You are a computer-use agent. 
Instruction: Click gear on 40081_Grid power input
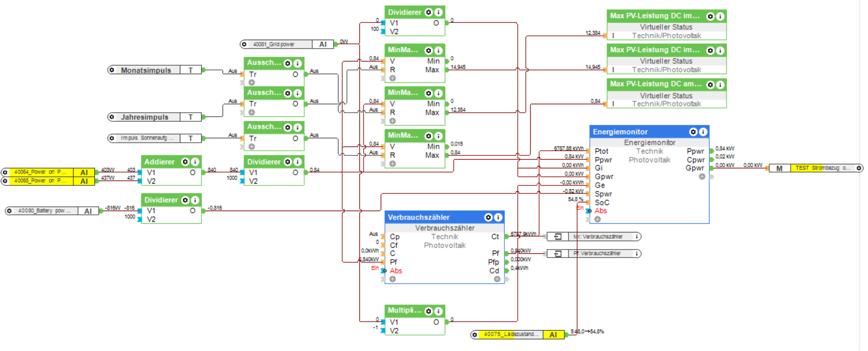[244, 44]
